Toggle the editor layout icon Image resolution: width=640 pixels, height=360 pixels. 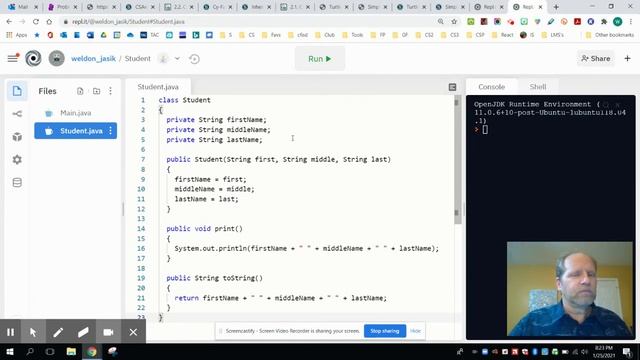point(452,87)
